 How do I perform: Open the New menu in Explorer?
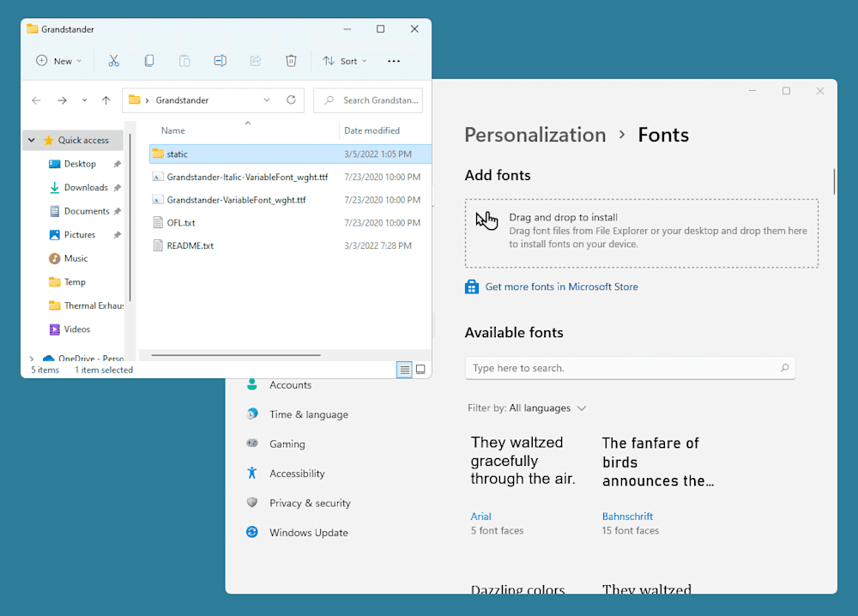(x=57, y=60)
